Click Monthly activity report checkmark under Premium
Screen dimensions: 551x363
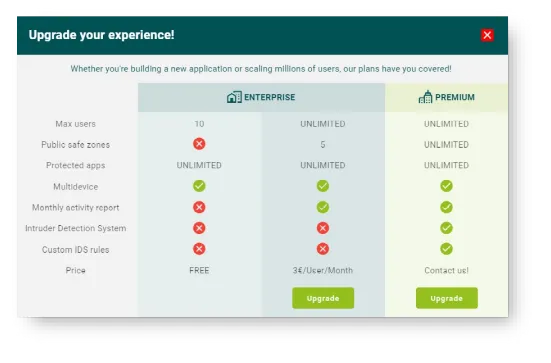click(446, 207)
